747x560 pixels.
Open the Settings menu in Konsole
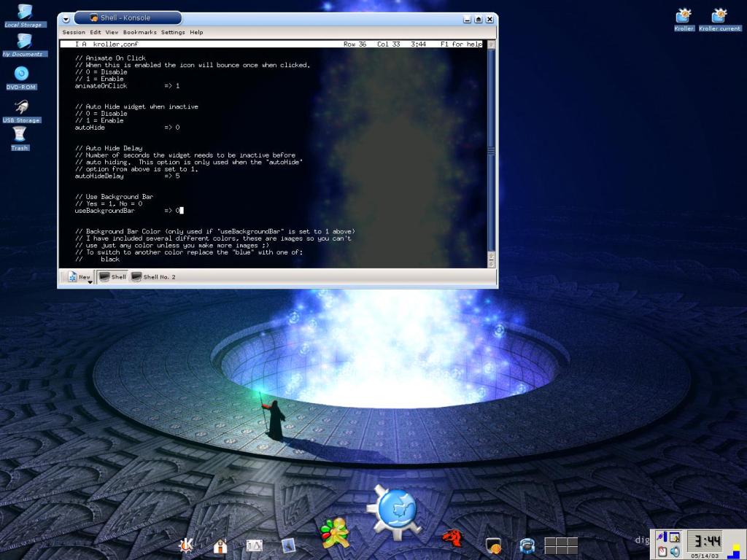tap(173, 32)
